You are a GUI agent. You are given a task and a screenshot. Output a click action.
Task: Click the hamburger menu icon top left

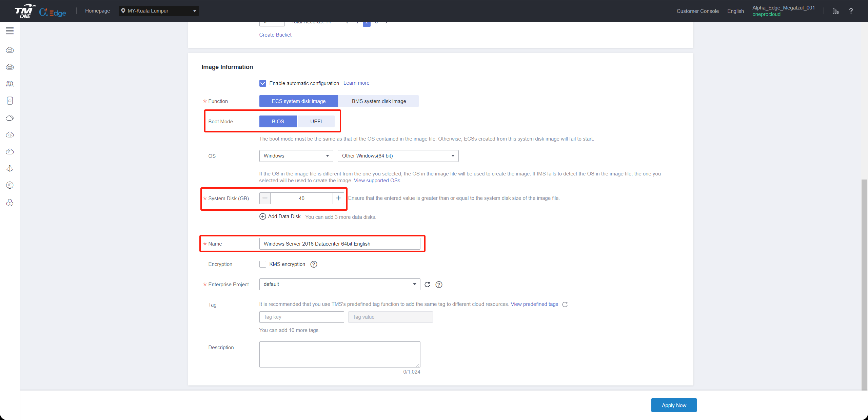click(x=10, y=31)
